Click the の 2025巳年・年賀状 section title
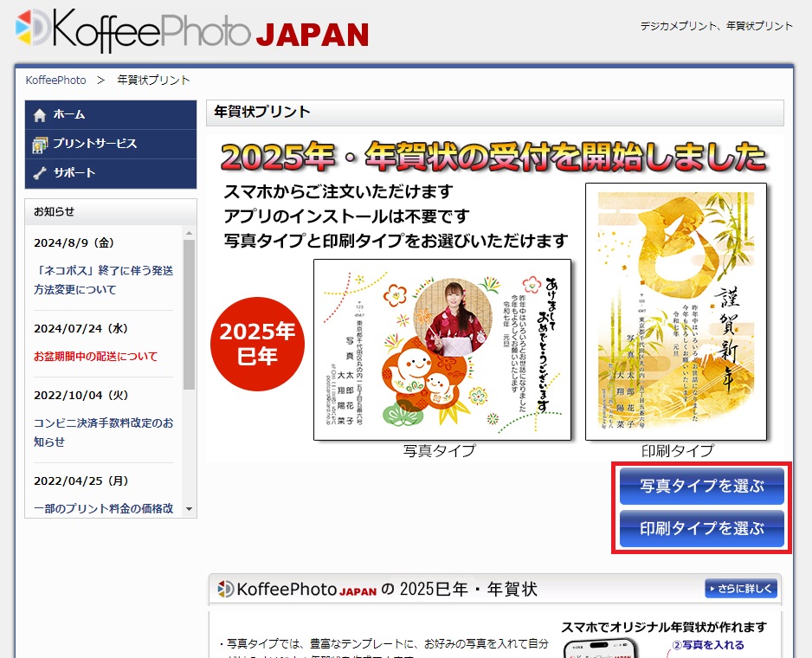Image resolution: width=812 pixels, height=658 pixels. 460,589
